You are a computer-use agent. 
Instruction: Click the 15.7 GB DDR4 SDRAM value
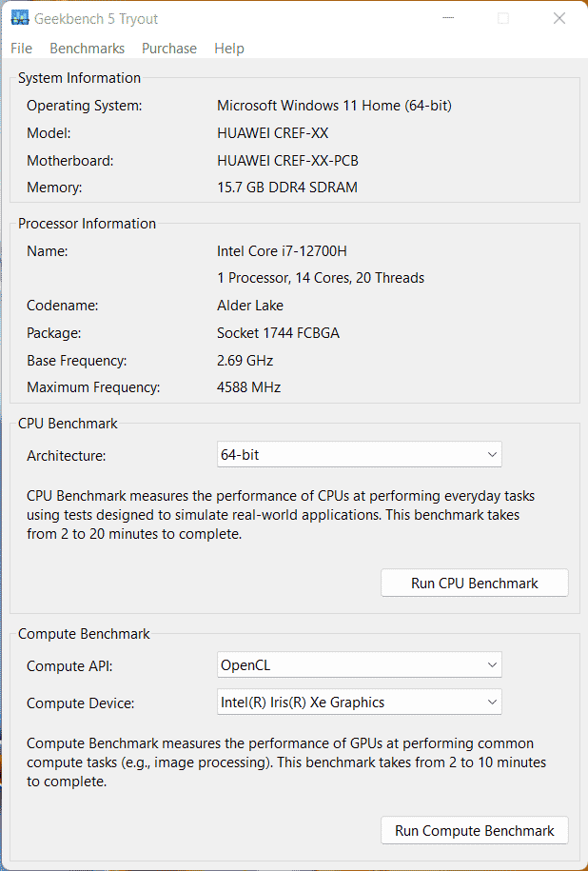pos(287,188)
